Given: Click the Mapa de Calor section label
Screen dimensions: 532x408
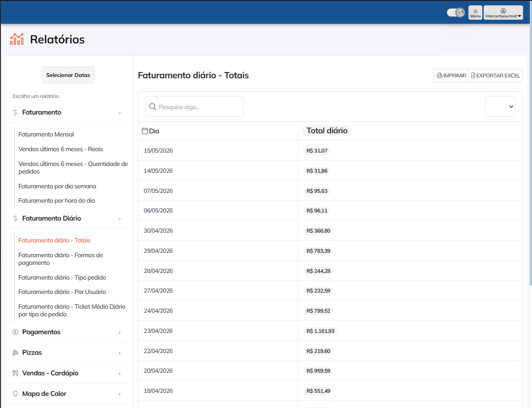Looking at the screenshot, I should tap(44, 394).
